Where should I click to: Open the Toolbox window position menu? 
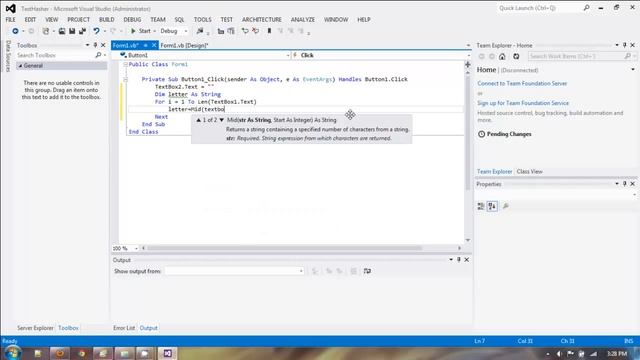[x=87, y=45]
